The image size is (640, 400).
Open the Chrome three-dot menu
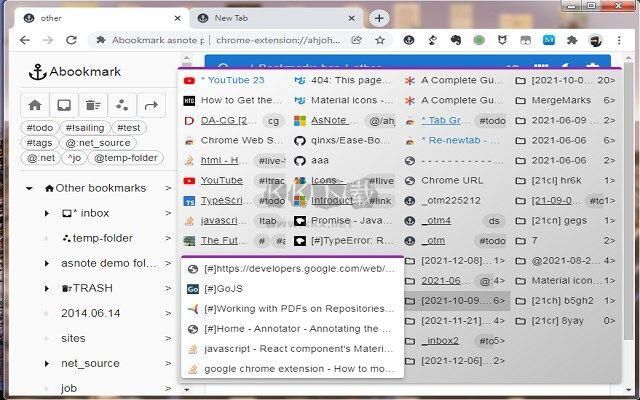[x=619, y=40]
